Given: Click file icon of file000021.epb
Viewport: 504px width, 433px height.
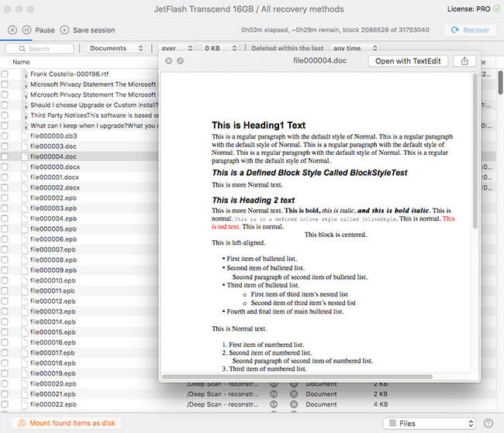Looking at the screenshot, I should coord(25,393).
